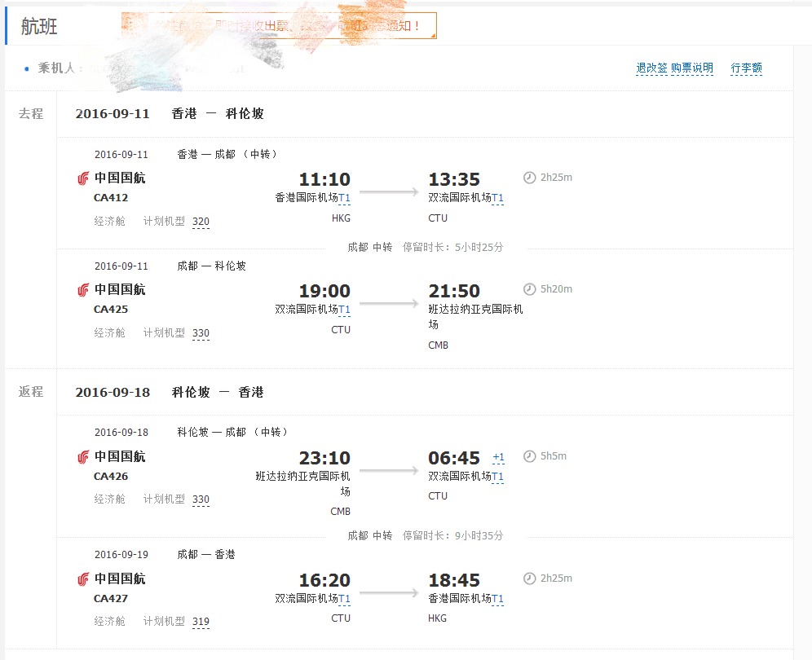The width and height of the screenshot is (812, 660).
Task: Click the departure time 16:20
Action: (324, 580)
